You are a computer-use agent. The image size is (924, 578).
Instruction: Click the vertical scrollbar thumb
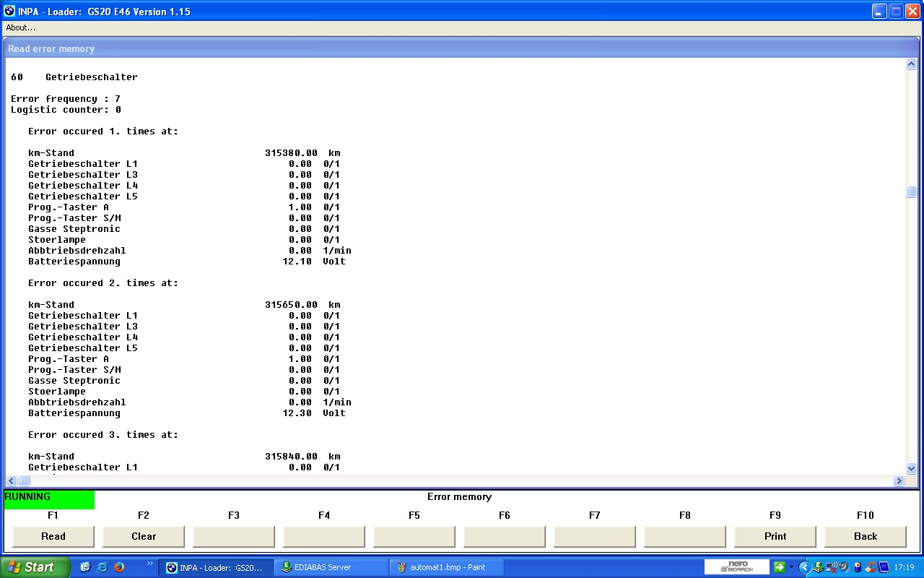[911, 192]
